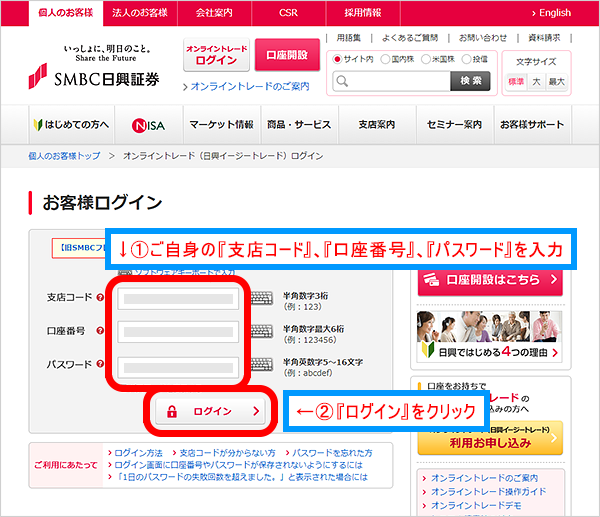Open 日興ではじめる4つの理由 banner
This screenshot has height=517, width=600.
(x=490, y=336)
